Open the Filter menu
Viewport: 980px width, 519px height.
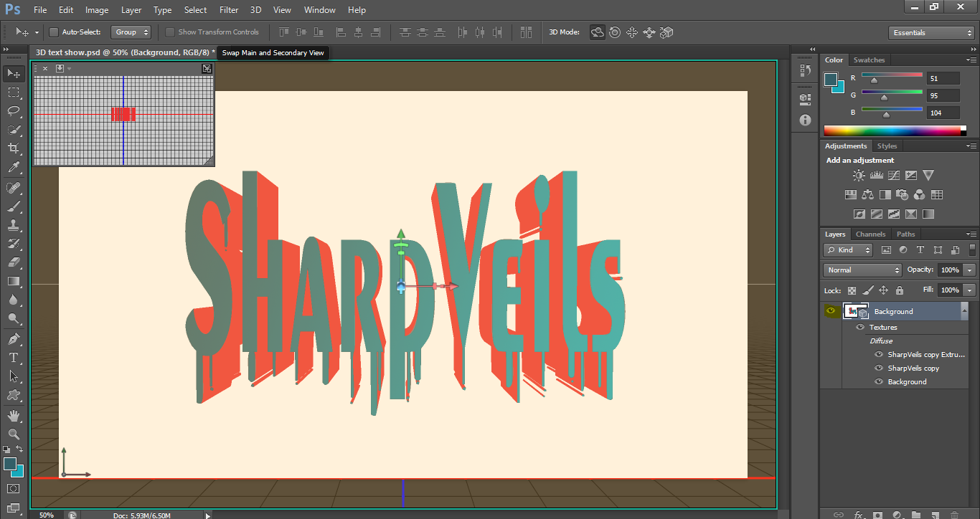point(229,10)
